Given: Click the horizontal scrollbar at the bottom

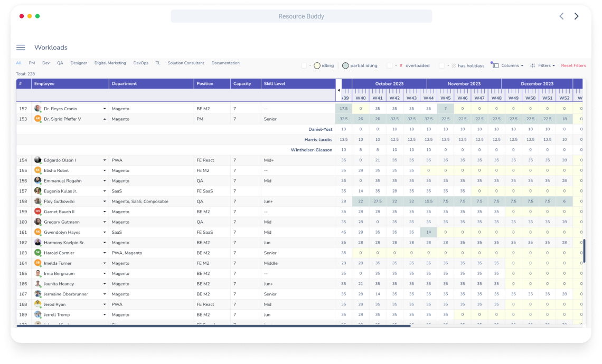Looking at the screenshot, I should point(211,326).
